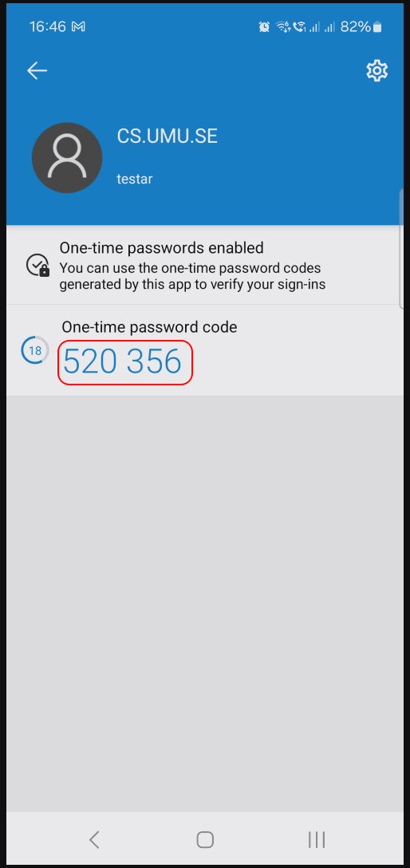Tap the Android home navigation button
The width and height of the screenshot is (410, 868).
[x=205, y=840]
